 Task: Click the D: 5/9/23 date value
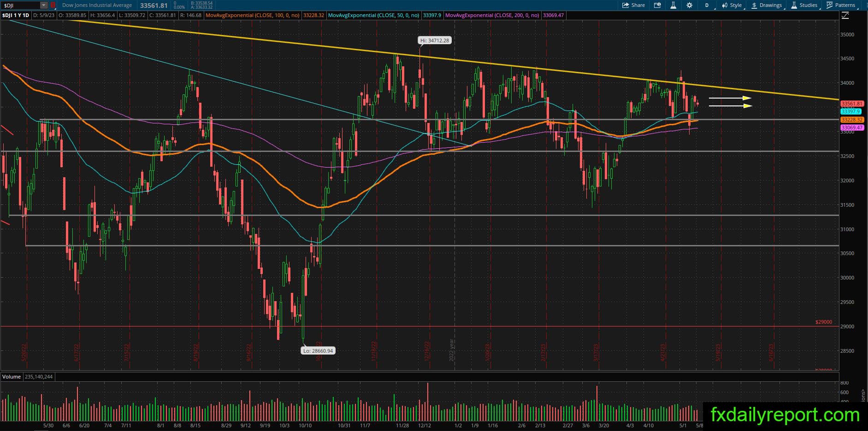click(44, 15)
